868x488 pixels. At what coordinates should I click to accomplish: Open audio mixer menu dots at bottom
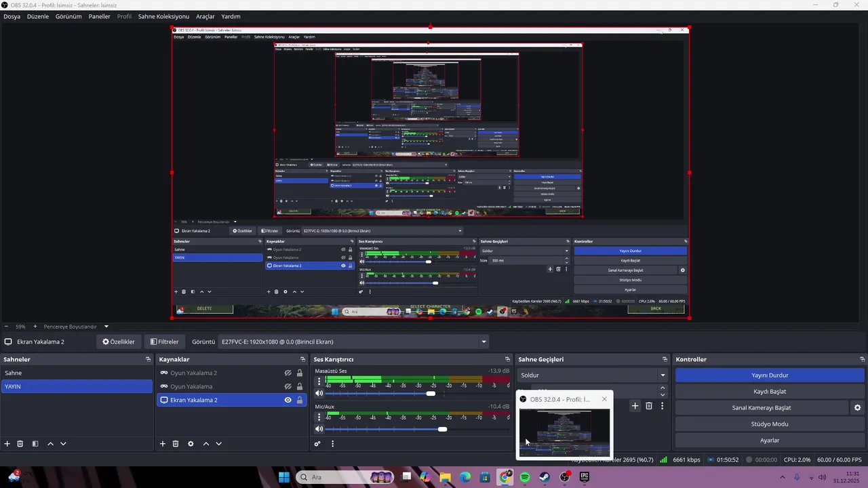pos(332,444)
